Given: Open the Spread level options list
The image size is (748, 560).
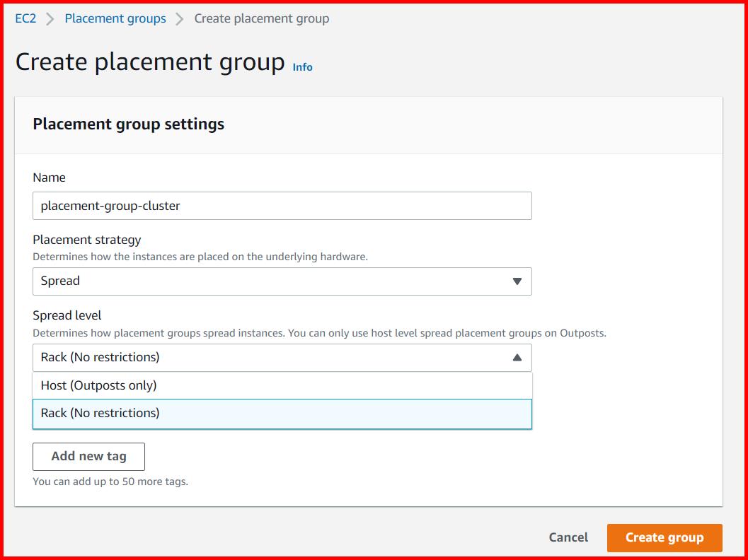Looking at the screenshot, I should point(282,358).
